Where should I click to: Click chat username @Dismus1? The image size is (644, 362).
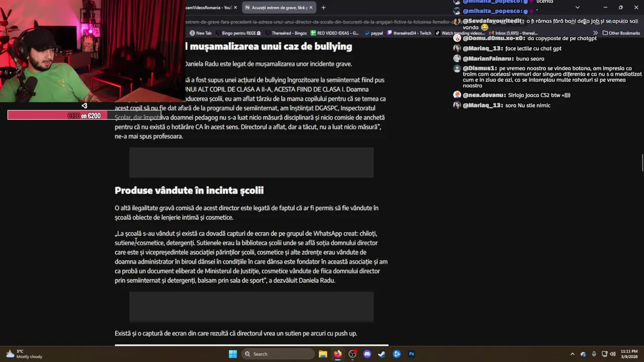point(479,68)
